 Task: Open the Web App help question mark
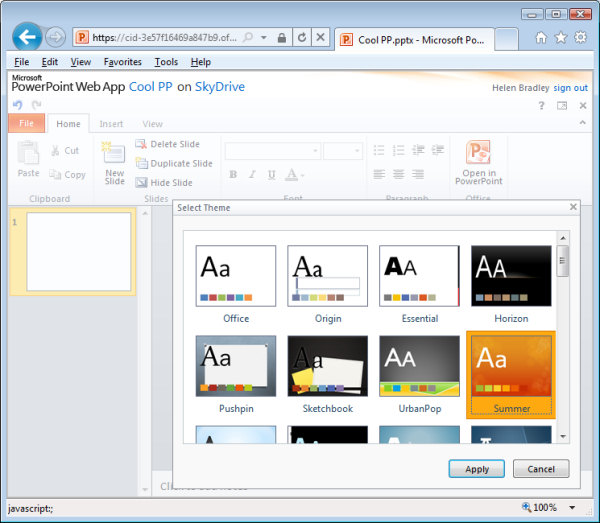click(541, 106)
